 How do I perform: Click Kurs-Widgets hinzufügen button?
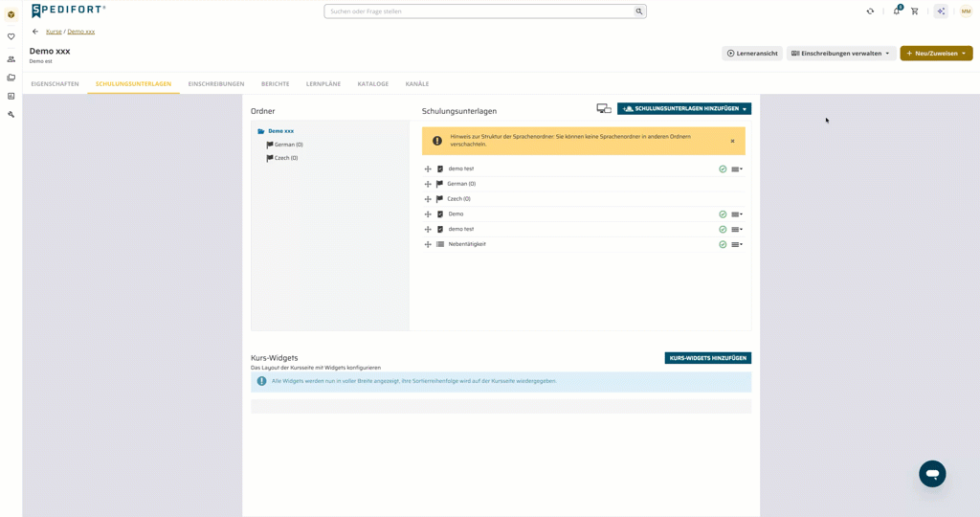point(707,358)
